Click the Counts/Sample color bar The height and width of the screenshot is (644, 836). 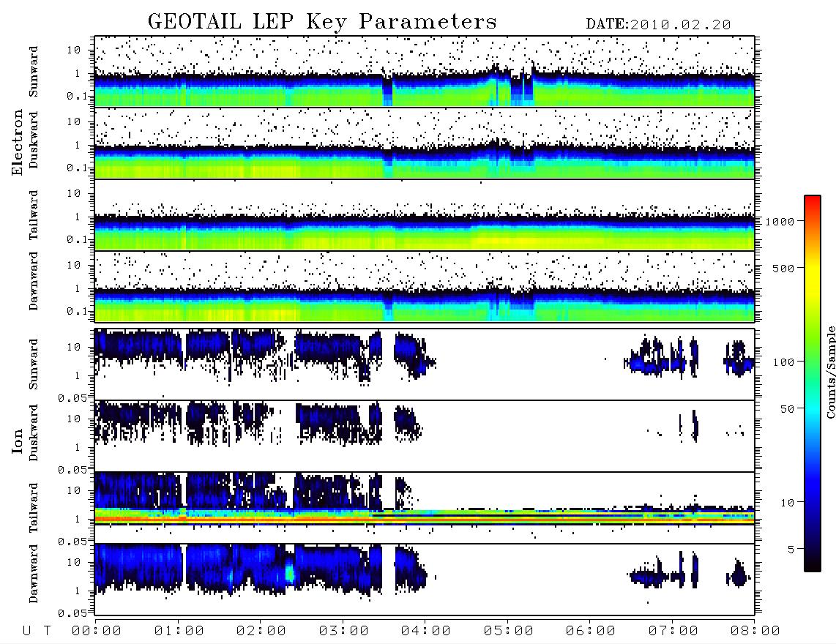(x=813, y=383)
